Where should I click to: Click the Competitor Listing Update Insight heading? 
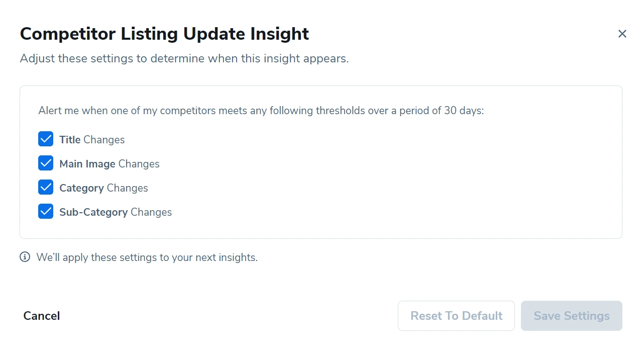click(x=164, y=34)
